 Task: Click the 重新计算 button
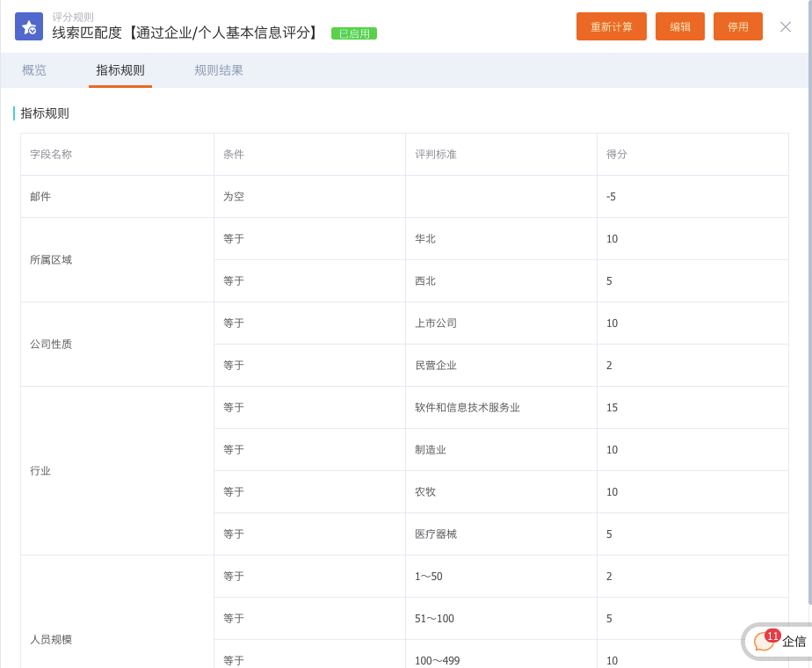click(611, 26)
